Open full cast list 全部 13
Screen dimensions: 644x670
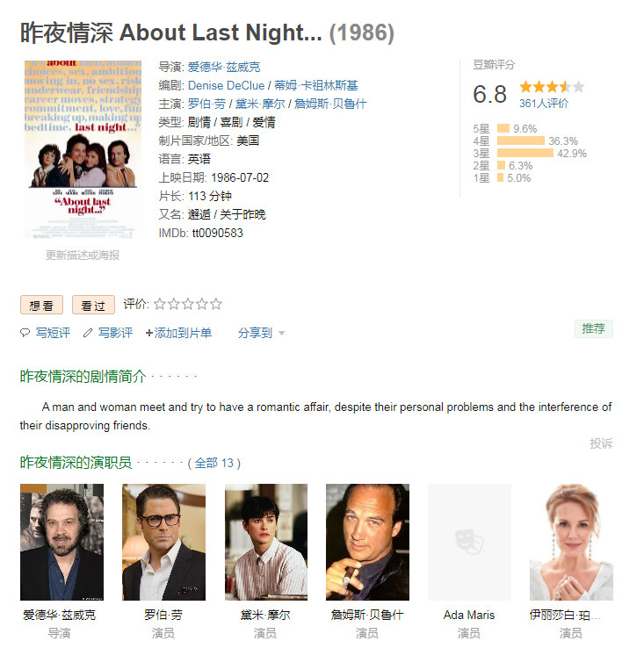pos(213,463)
